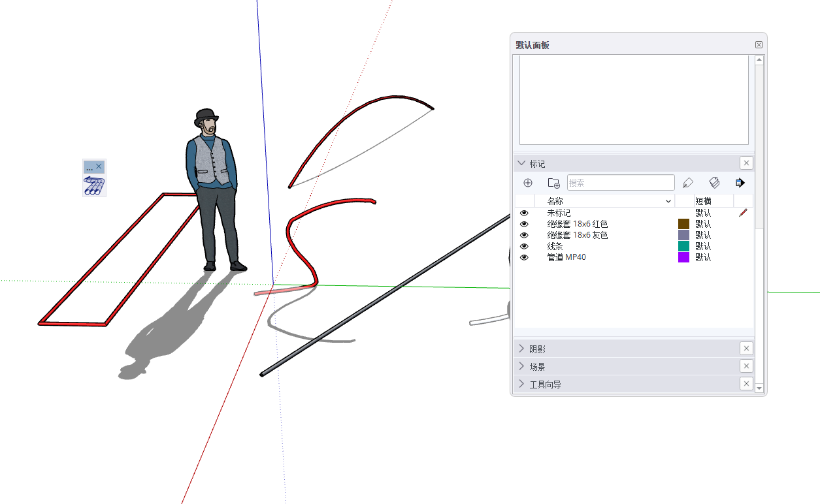Close the 默认面板 tray window
This screenshot has width=820, height=504.
(759, 45)
